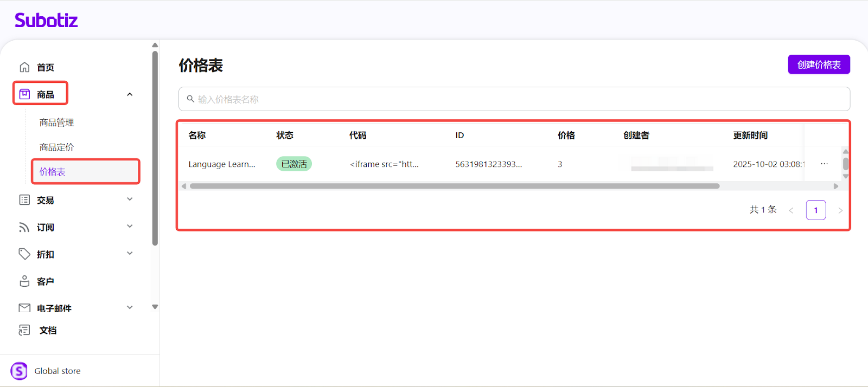Expand the 折扣 menu chevron
Screen dimensions: 868x387
click(130, 254)
